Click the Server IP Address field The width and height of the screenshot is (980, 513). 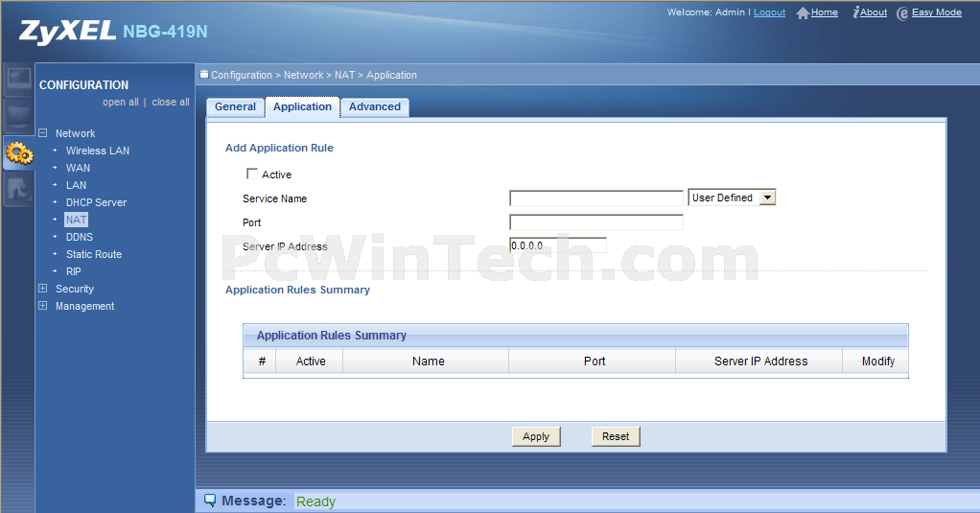[x=558, y=245]
